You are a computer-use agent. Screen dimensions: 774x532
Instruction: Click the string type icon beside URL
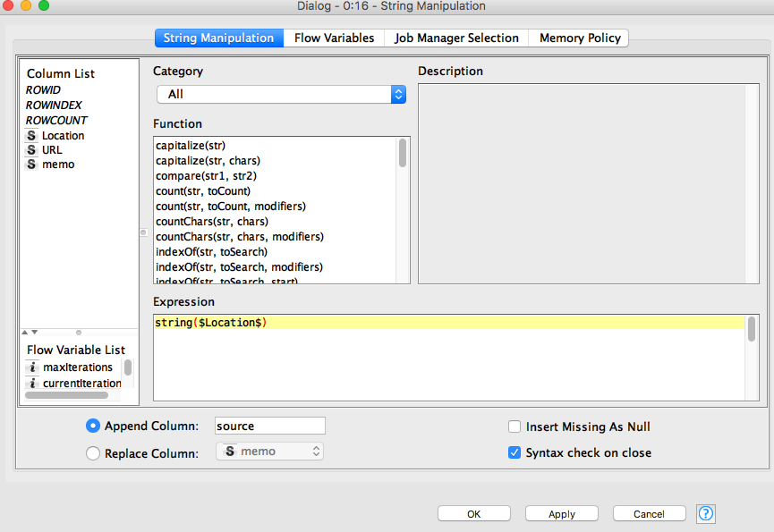[x=31, y=150]
